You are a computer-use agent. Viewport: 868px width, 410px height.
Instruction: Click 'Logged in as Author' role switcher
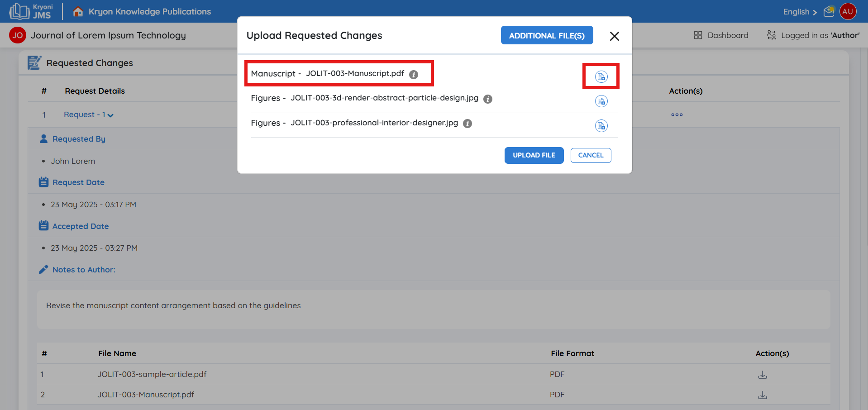coord(813,35)
